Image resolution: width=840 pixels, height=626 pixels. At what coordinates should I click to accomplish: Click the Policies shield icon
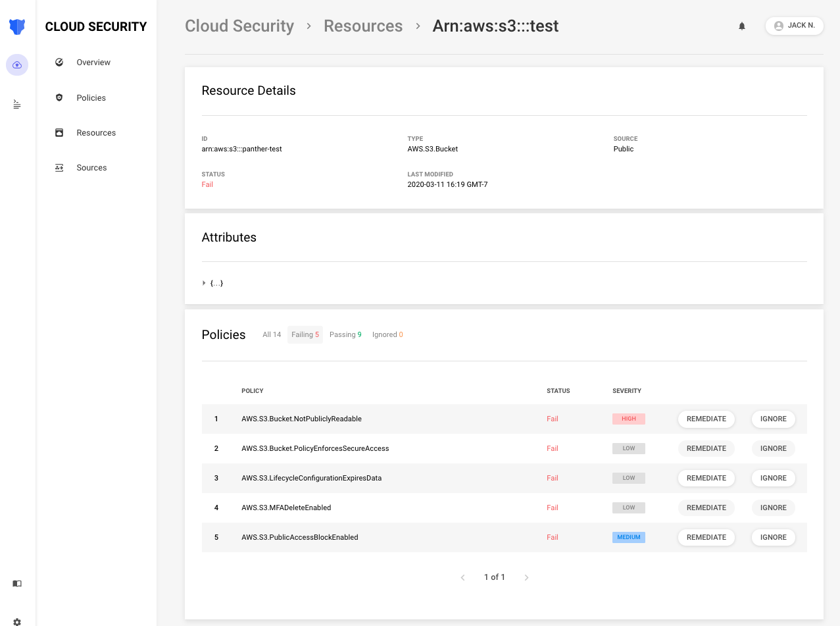coord(59,97)
